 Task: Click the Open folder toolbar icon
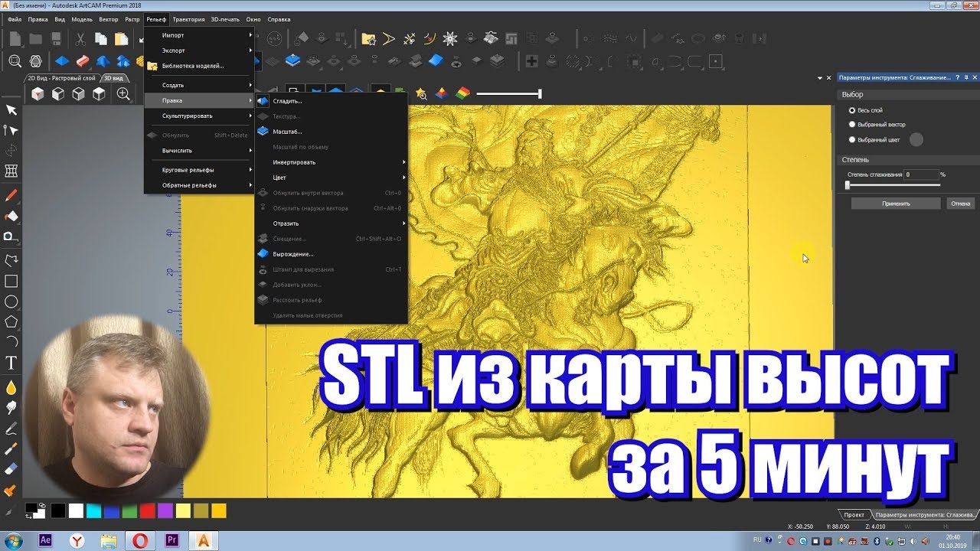coord(35,38)
